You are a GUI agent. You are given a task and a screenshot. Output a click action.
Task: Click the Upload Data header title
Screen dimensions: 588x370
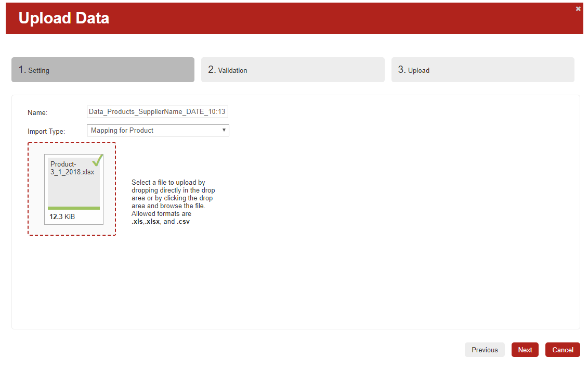(x=64, y=18)
